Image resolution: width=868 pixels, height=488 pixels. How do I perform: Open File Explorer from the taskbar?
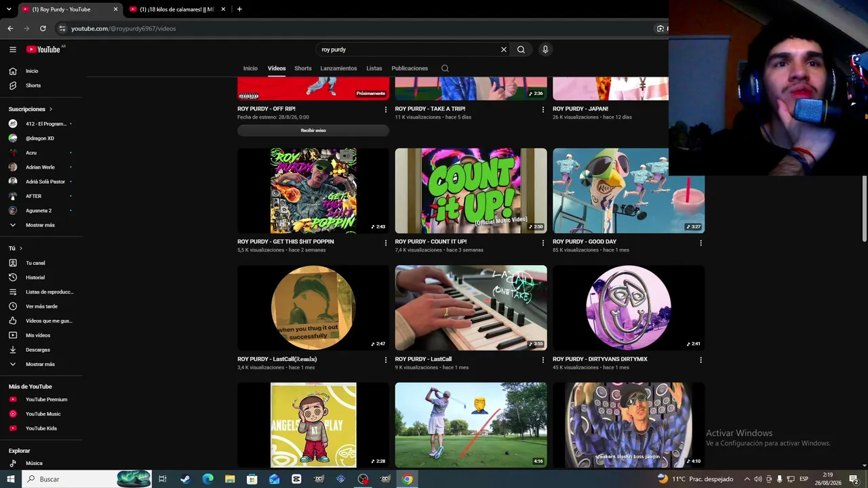click(230, 479)
